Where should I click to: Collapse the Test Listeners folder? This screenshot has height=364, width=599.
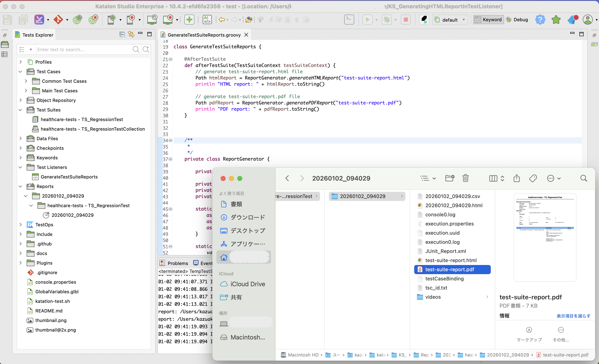(x=20, y=167)
